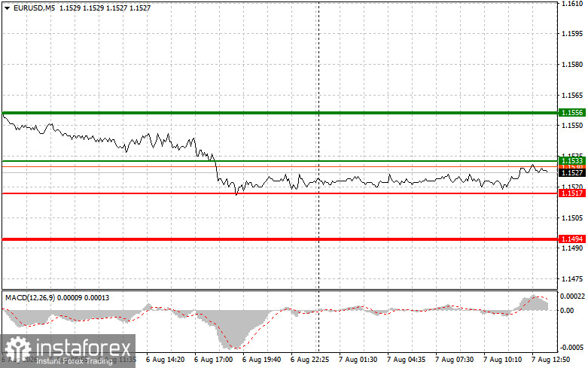Screen dimensions: 588x368
Task: Select the MACD 0.00022 scale value
Action: (x=572, y=296)
